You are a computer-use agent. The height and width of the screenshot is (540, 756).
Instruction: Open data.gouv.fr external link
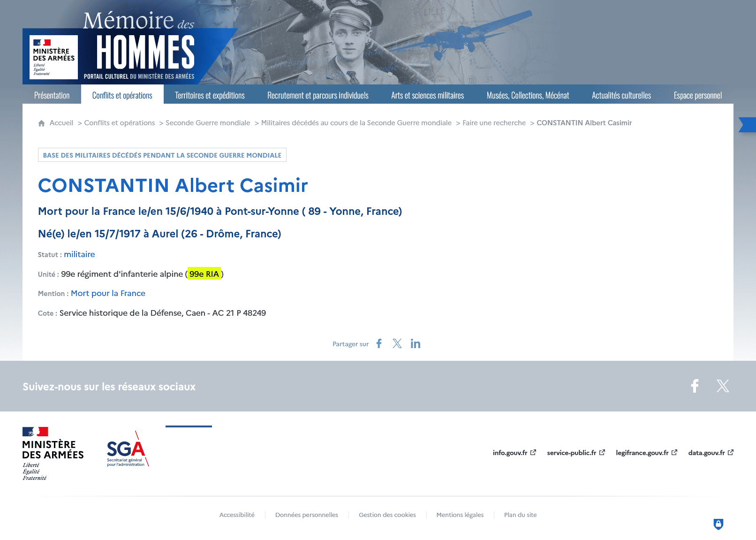point(711,453)
